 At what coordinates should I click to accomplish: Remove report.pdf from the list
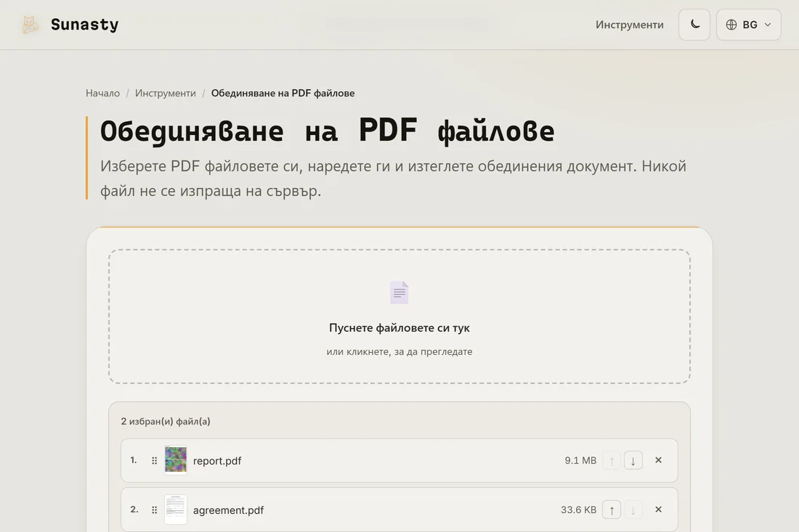tap(658, 460)
